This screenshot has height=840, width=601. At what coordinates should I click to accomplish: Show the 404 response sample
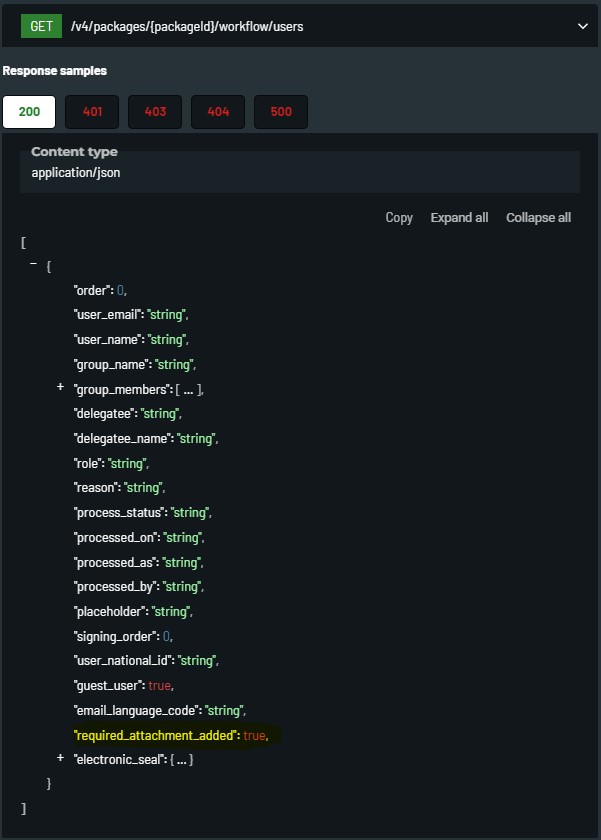218,112
